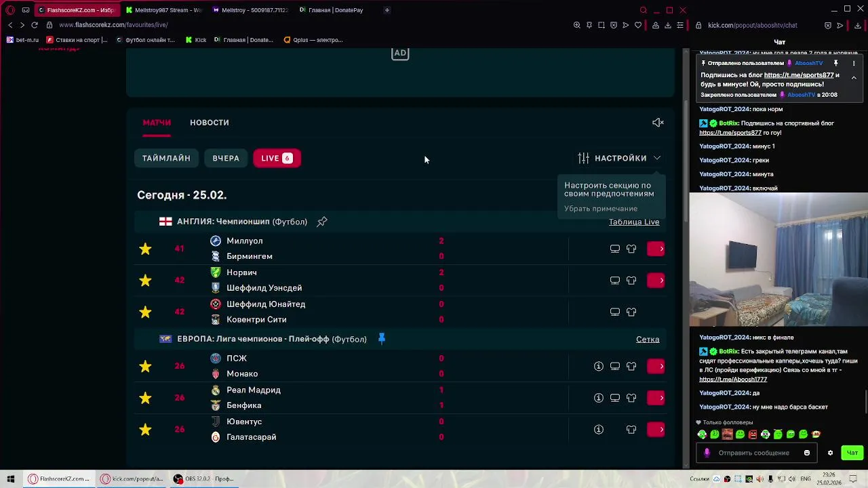The image size is (868, 488).
Task: Click the pin icon on pinned chat message
Action: tap(835, 63)
